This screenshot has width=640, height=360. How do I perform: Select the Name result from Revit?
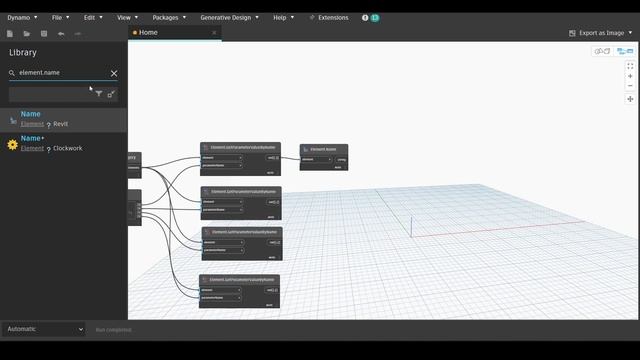64,120
